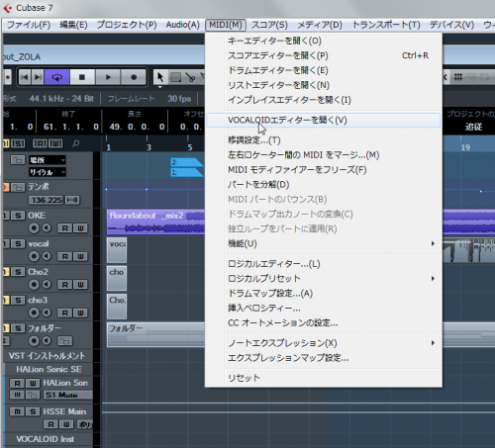Expand the ロジカルプリセット submenu
This screenshot has height=448, width=495.
point(323,279)
